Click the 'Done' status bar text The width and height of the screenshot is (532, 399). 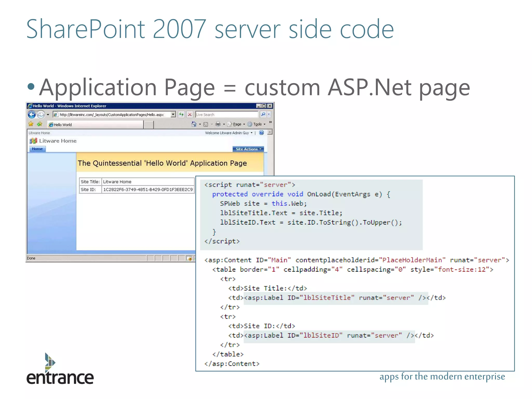coord(31,258)
